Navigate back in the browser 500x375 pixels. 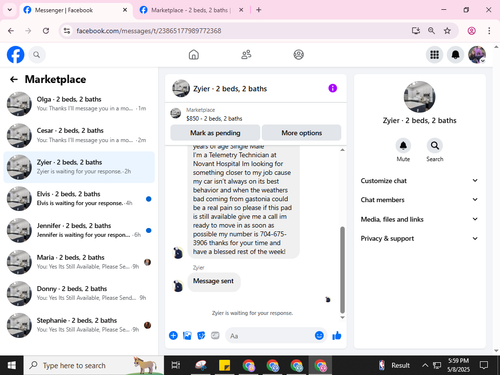coord(11,31)
